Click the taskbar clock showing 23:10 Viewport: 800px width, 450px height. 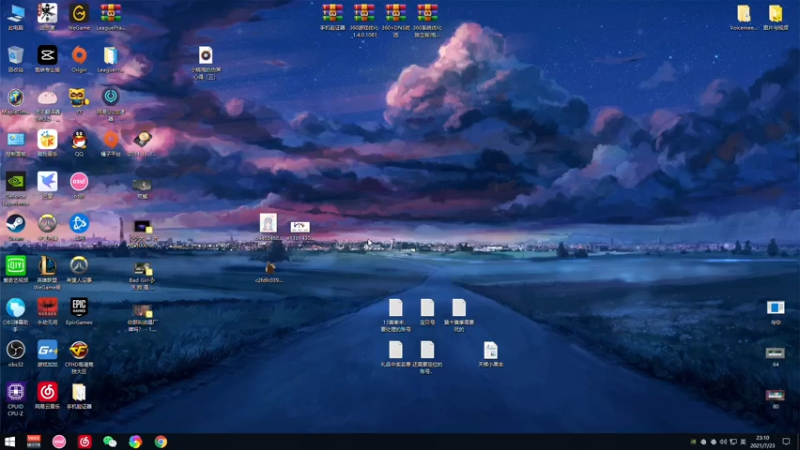coord(763,441)
